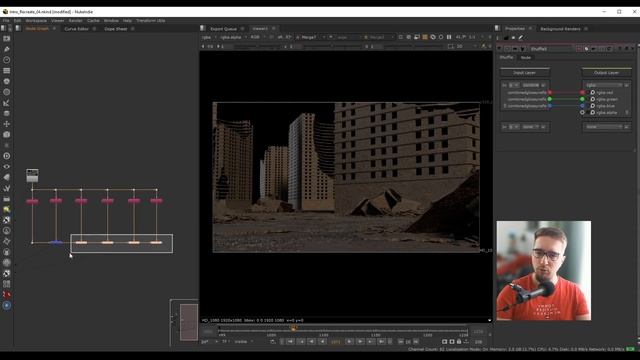Open the Time nodes clock icon
The height and width of the screenshot is (360, 640).
click(x=7, y=60)
